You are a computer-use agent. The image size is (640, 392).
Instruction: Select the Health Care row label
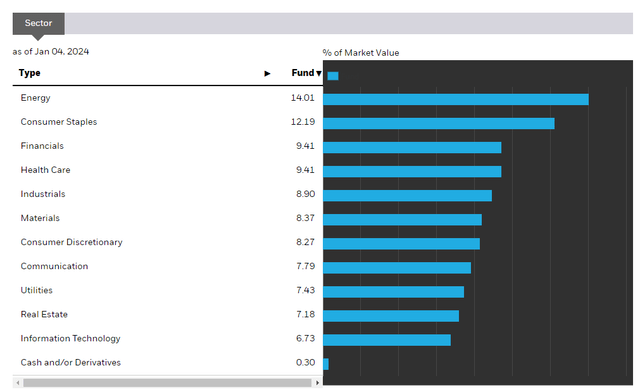(45, 170)
